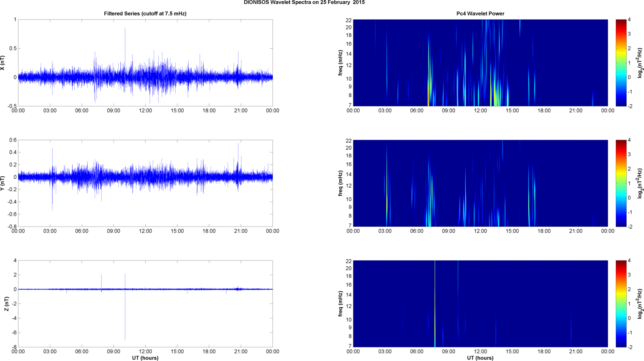Click the 'Y (nT)' axis label
The height and width of the screenshot is (361, 644).
coord(3,183)
